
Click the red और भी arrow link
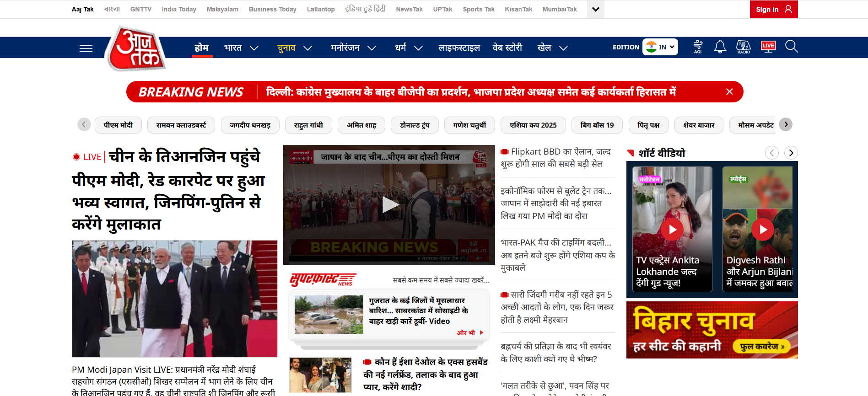pos(470,333)
